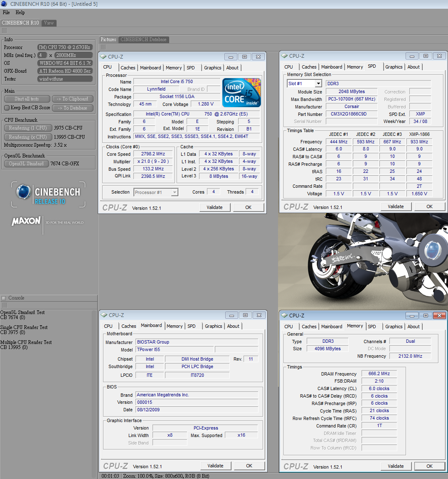Click the Cinebench app icon in title bar
Viewport: 448px width, 479px height.
coord(4,4)
